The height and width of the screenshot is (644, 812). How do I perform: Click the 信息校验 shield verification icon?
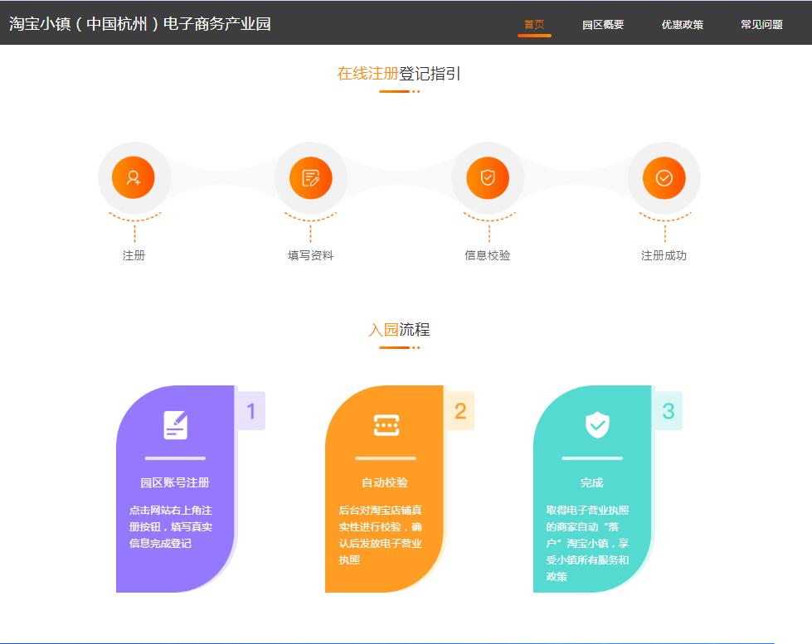click(x=488, y=177)
